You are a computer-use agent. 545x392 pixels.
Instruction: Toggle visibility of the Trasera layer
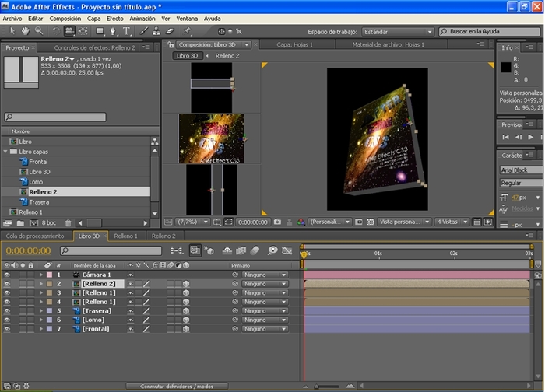click(6, 311)
